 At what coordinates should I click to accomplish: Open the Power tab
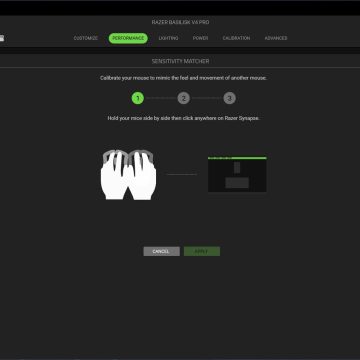200,38
